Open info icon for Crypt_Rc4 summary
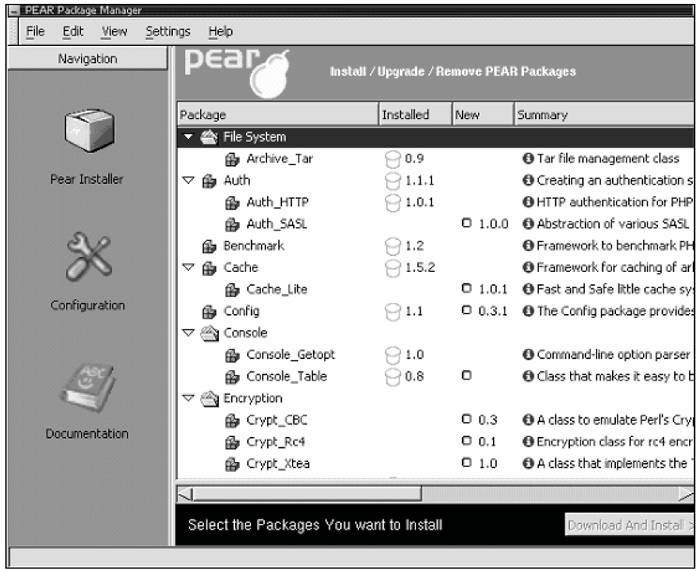This screenshot has width=700, height=571. (528, 442)
